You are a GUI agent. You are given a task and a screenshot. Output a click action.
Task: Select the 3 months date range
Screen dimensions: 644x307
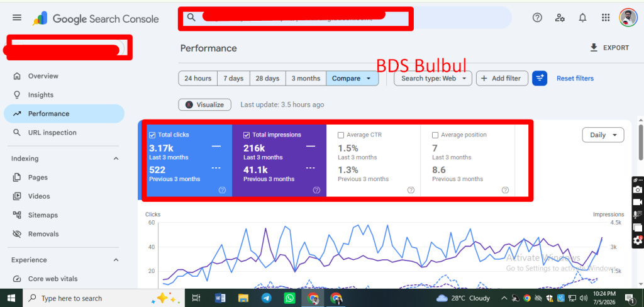click(306, 78)
